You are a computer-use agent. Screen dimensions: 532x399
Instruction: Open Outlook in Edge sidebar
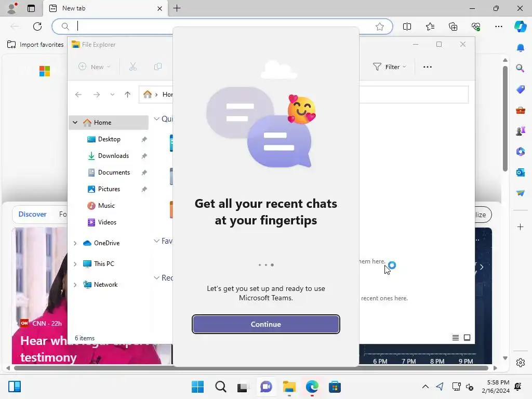pos(520,172)
